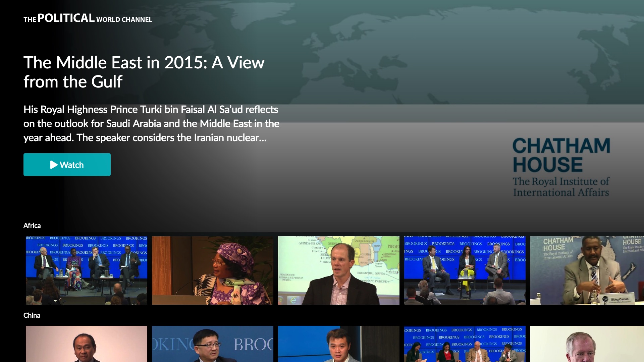The height and width of the screenshot is (362, 644).
Task: Open third China row video thumbnail
Action: point(339,344)
